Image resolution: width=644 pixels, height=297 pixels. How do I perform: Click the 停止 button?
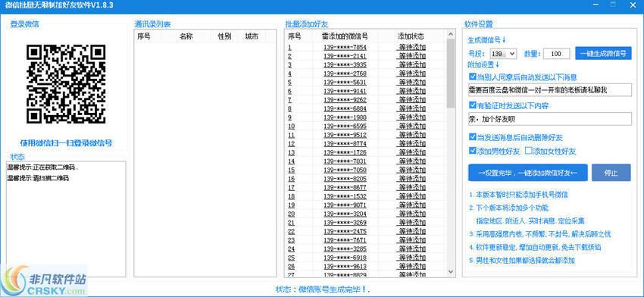coord(611,173)
